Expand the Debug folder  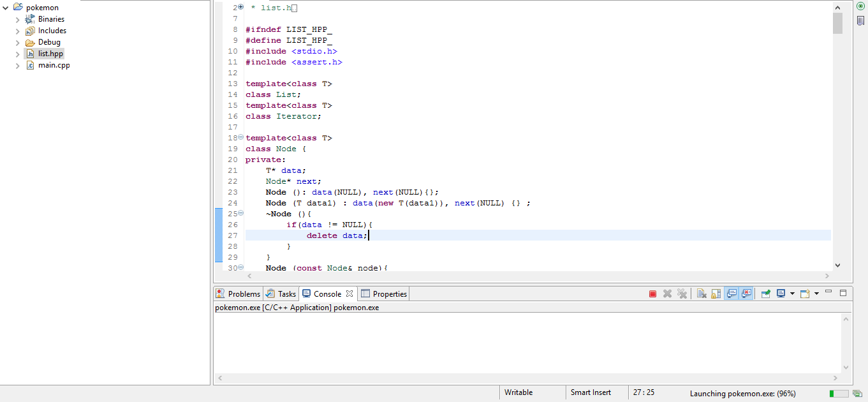(x=18, y=42)
